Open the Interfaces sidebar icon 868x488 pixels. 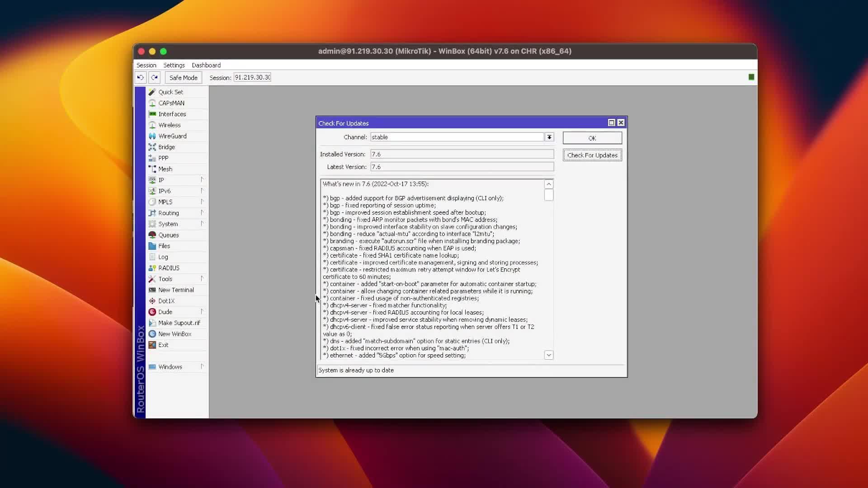(152, 114)
